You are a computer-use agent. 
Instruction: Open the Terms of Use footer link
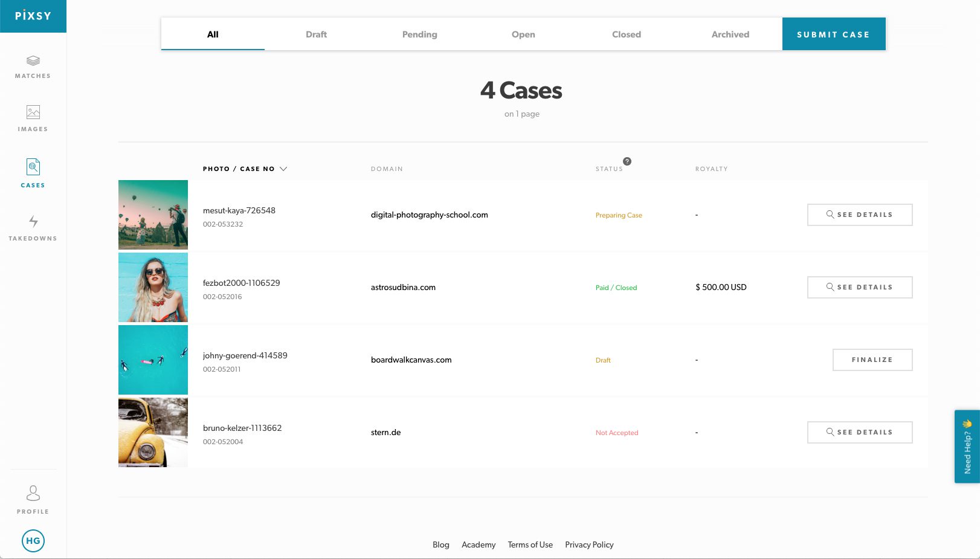(530, 544)
